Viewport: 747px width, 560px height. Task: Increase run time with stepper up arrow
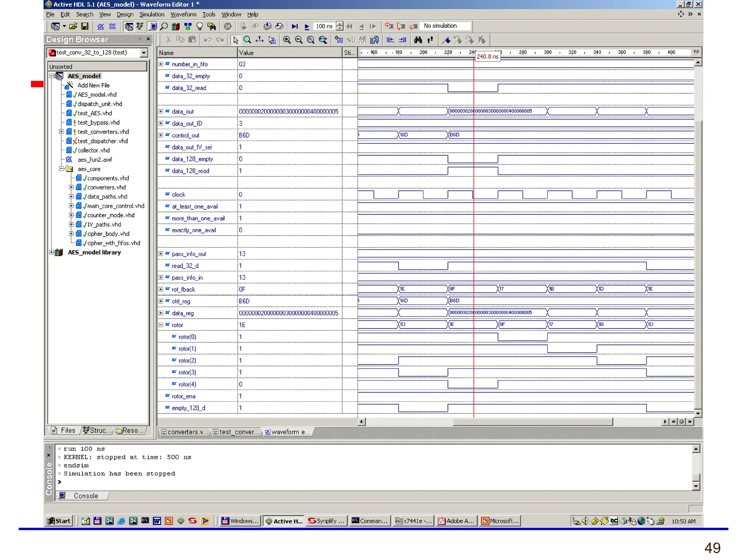pos(340,24)
